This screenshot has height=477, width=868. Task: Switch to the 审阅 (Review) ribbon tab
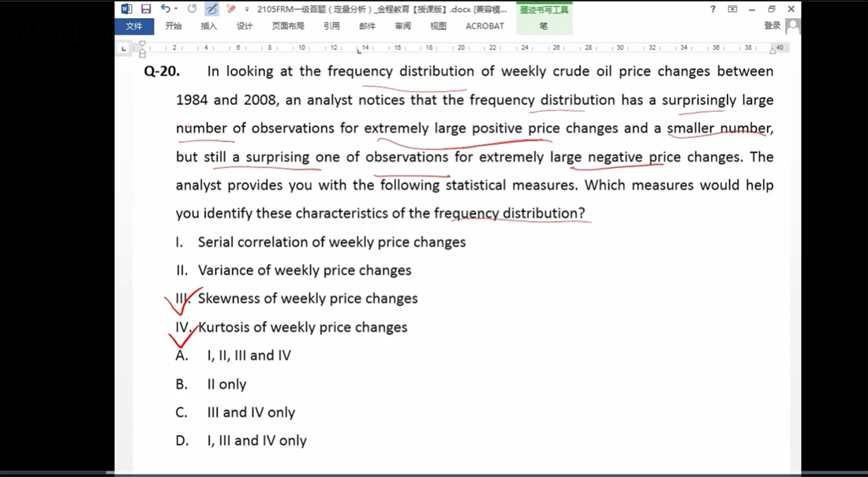[402, 26]
